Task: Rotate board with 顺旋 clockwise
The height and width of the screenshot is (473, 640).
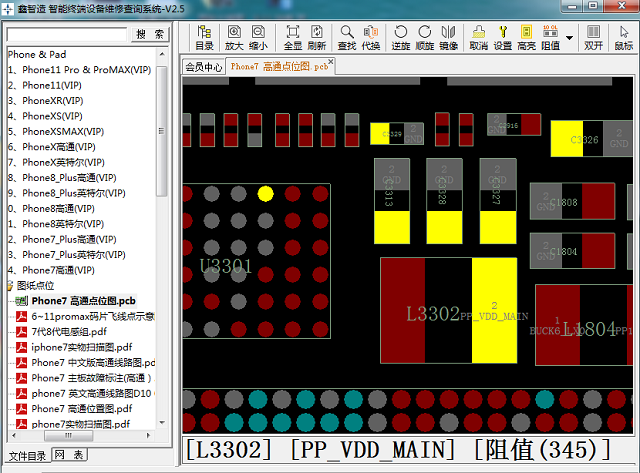Action: [x=424, y=38]
